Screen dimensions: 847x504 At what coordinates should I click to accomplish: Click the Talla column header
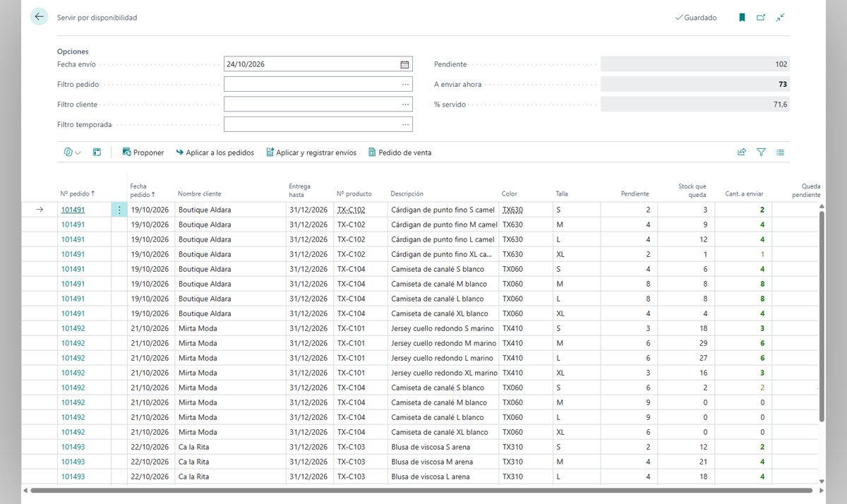click(x=562, y=193)
